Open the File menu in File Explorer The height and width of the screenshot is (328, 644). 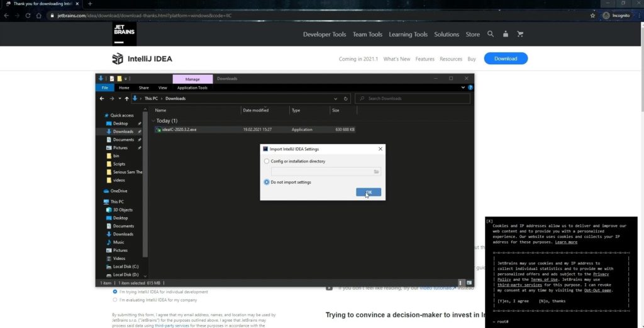click(x=105, y=88)
